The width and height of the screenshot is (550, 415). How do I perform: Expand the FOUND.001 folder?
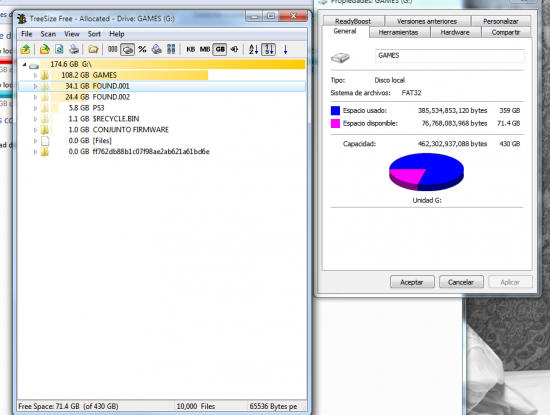(35, 86)
